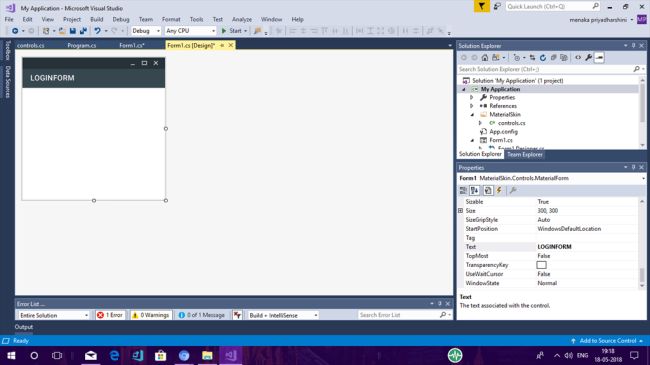Collapse the My Application project node
Screen dimensions: 650x365
tap(464, 89)
